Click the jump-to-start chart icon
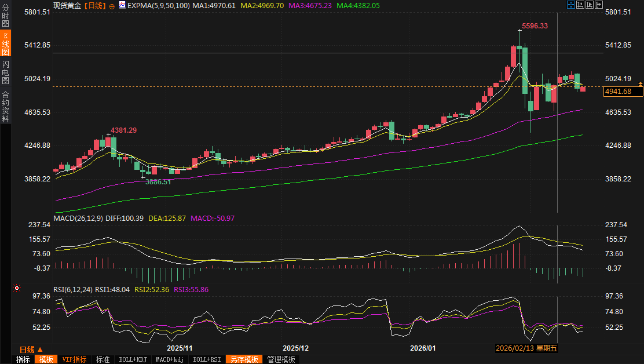Image resolution: width=644 pixels, height=364 pixels. coord(580,5)
